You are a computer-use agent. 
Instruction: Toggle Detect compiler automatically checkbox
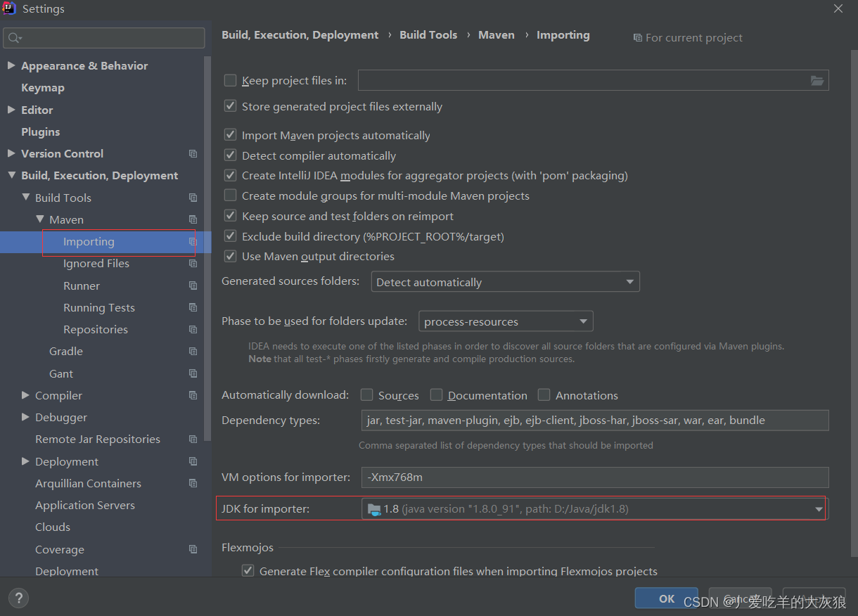pyautogui.click(x=230, y=155)
